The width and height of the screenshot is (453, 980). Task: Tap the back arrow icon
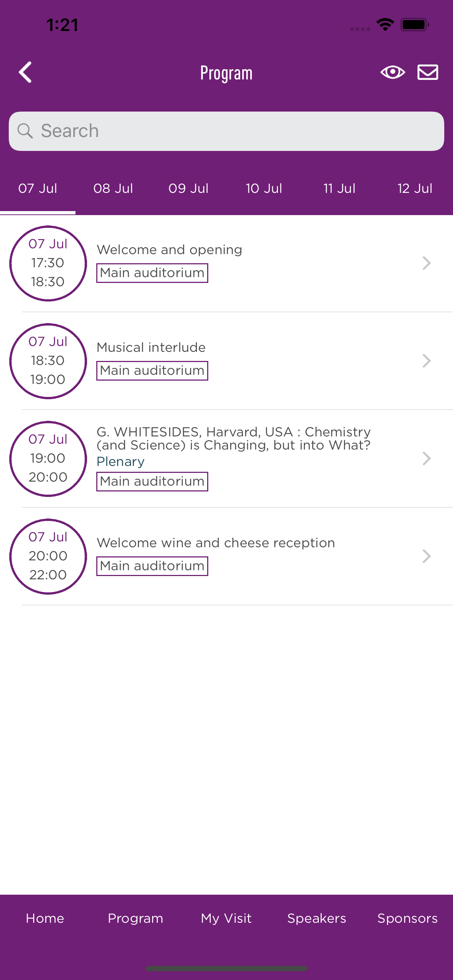pyautogui.click(x=25, y=72)
